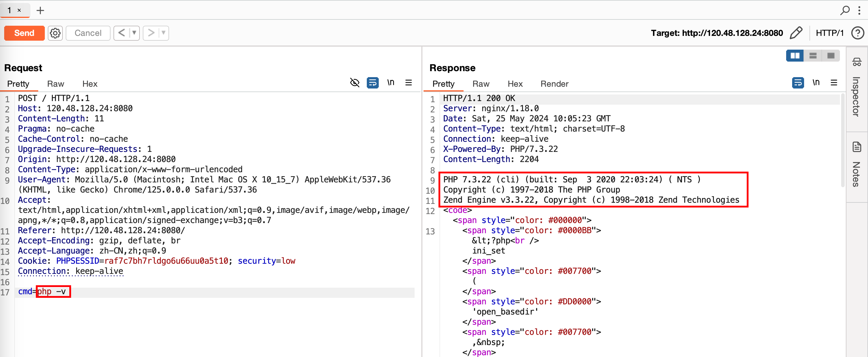Open Request pane hamburger menu
This screenshot has height=357, width=868.
(408, 83)
